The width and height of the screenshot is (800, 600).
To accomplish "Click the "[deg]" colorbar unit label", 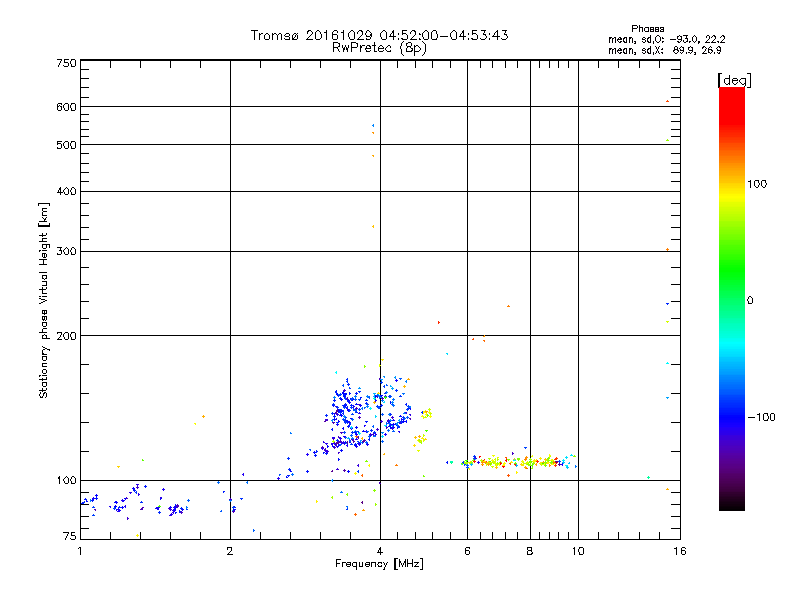I will pos(734,81).
